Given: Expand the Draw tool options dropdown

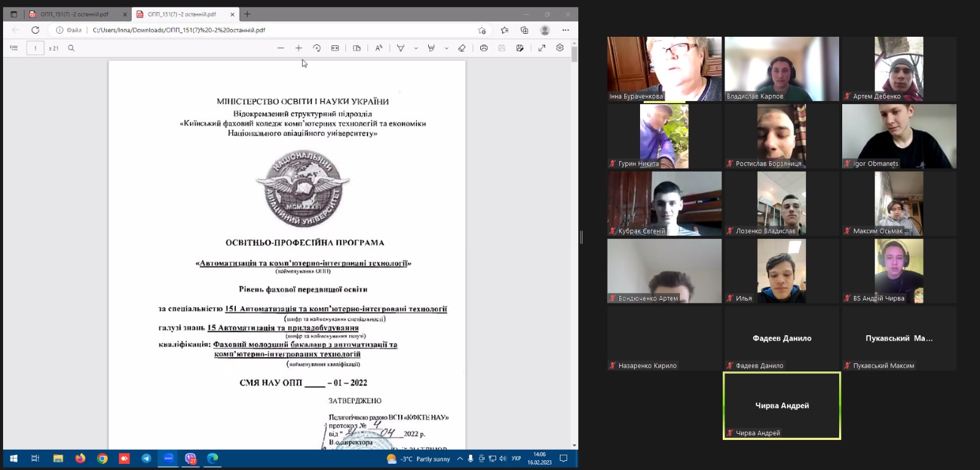Looking at the screenshot, I should [x=416, y=48].
